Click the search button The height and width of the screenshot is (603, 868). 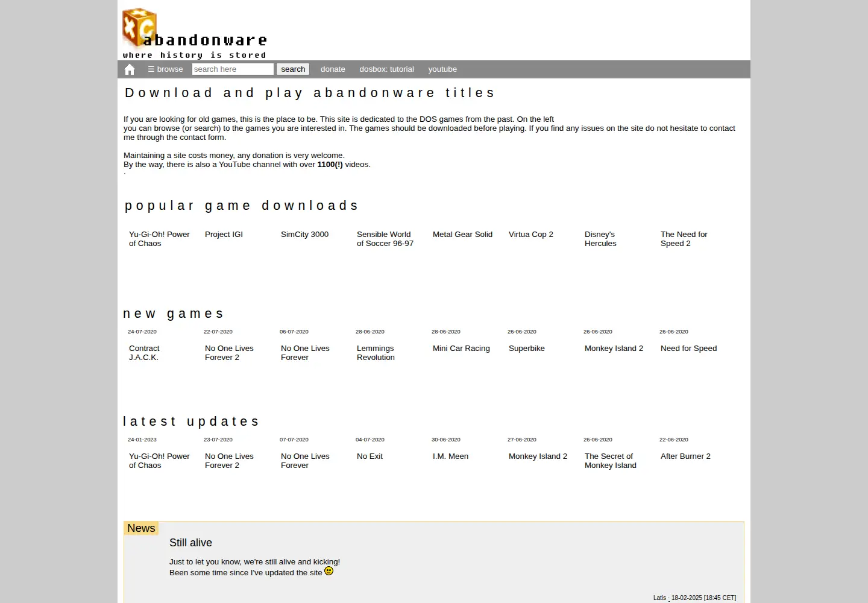tap(293, 69)
